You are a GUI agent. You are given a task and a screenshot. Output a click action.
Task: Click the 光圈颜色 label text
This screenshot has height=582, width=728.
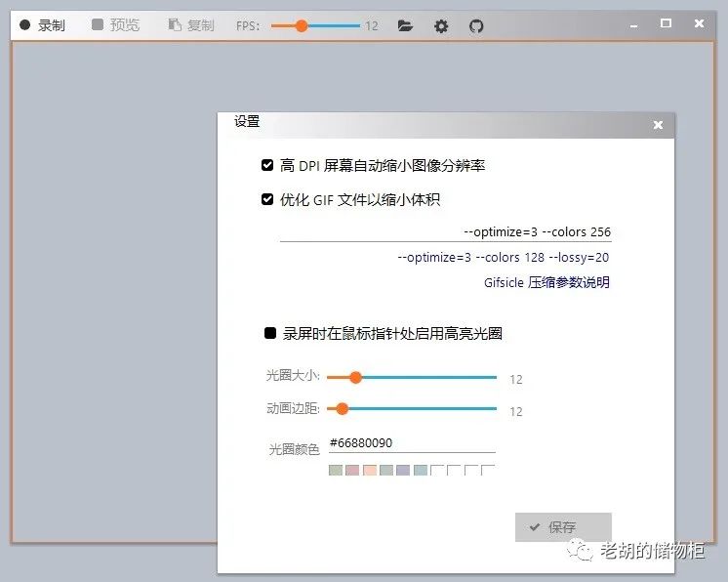(x=294, y=449)
